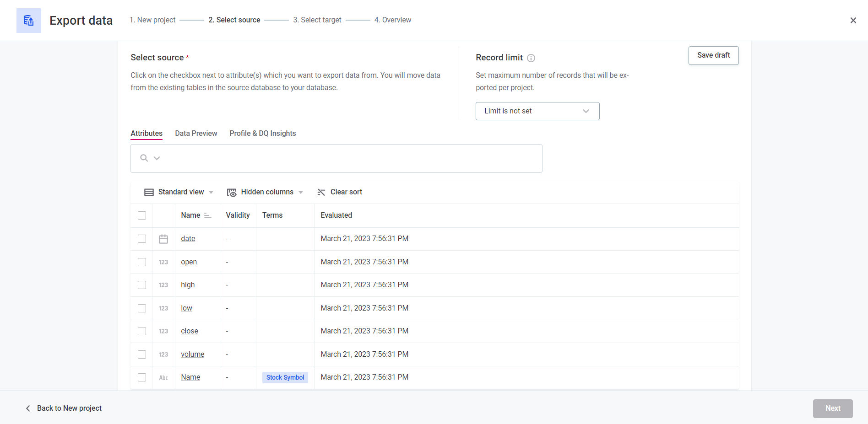Open the Profile & DQ Insights tab
The width and height of the screenshot is (868, 424).
[x=262, y=134]
